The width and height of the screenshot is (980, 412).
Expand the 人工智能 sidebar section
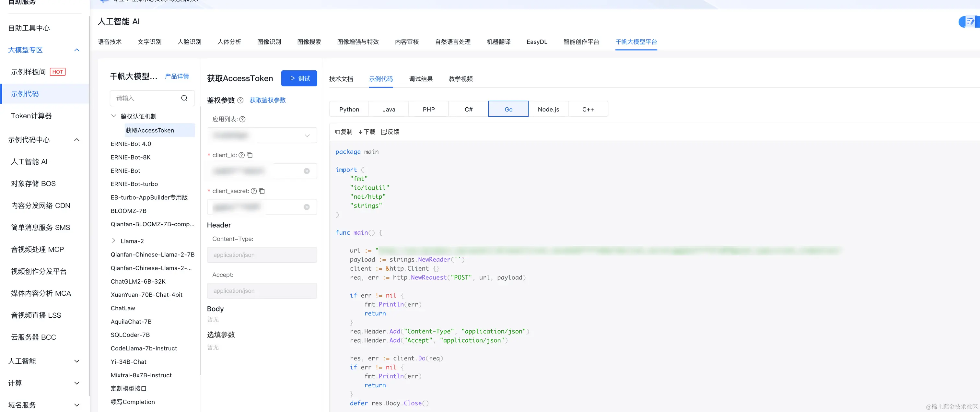77,361
